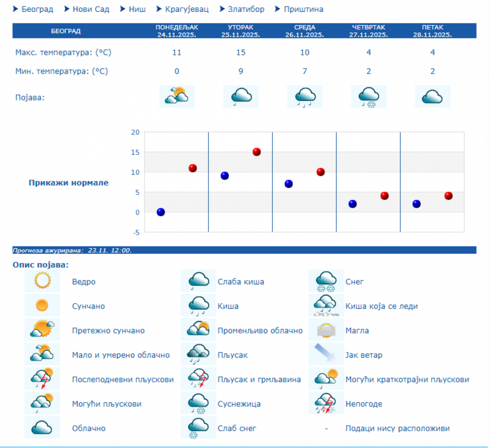Show climate normals via Прикажи нормале
Image resolution: width=489 pixels, height=448 pixels.
coord(68,182)
